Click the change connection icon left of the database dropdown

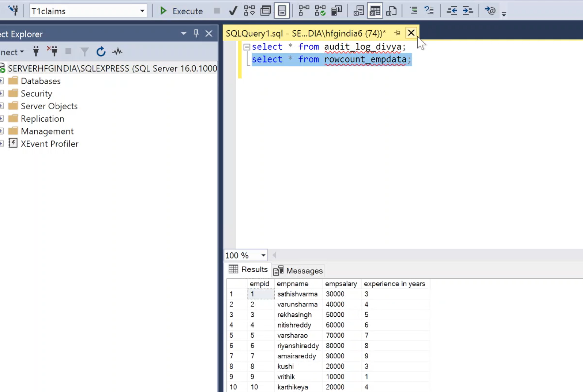click(x=14, y=11)
